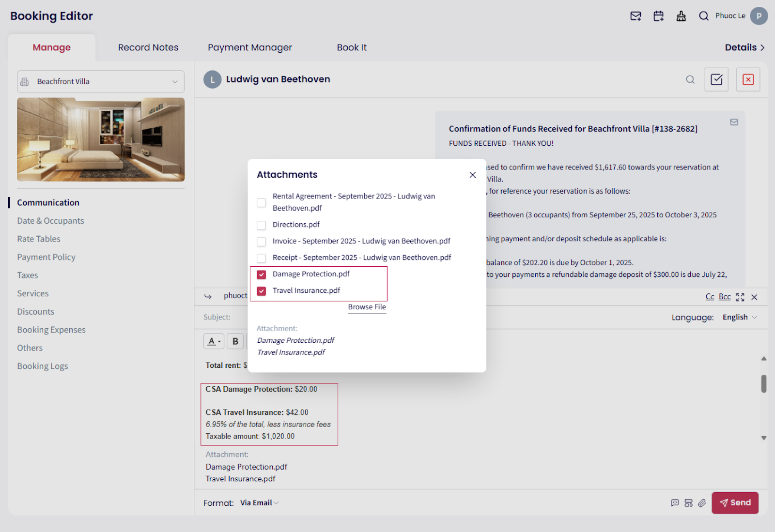
Task: Check the Directions.pdf checkbox
Action: (262, 225)
